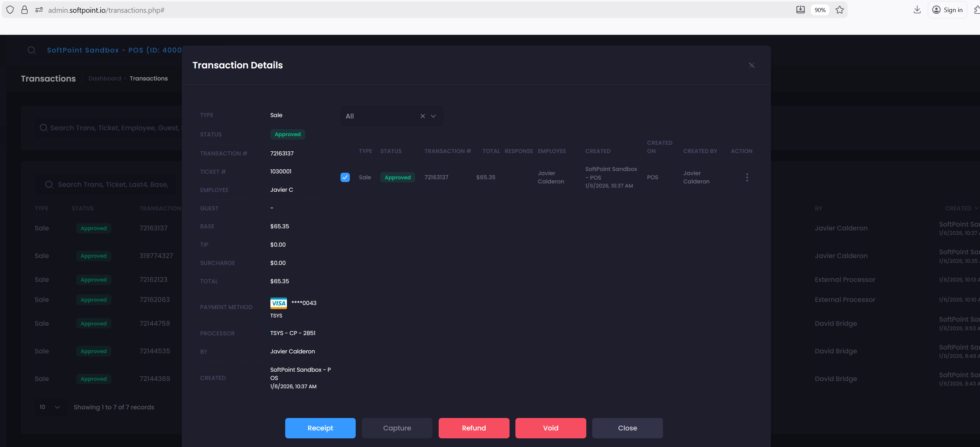
Task: Click the save-page icon left of the zoom indicator
Action: [801, 10]
